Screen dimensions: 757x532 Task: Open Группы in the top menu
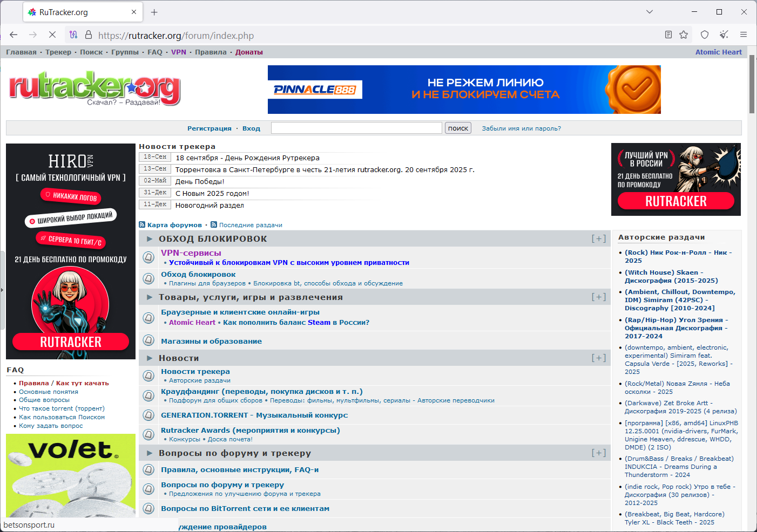pos(125,52)
